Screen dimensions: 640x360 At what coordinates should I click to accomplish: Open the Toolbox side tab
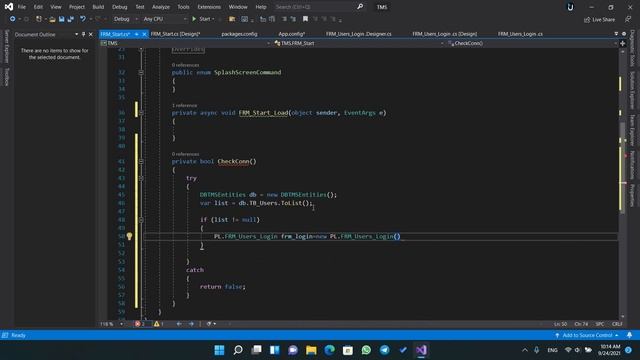coord(6,77)
